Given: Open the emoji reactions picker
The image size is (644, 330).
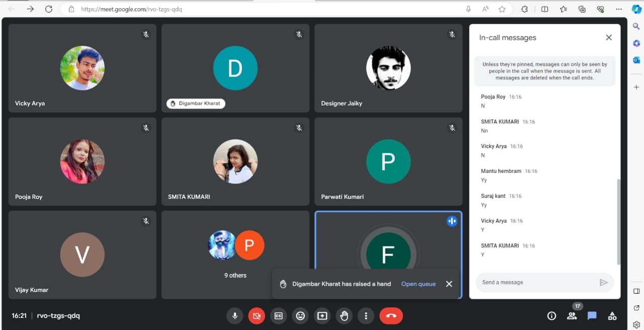Looking at the screenshot, I should click(300, 316).
